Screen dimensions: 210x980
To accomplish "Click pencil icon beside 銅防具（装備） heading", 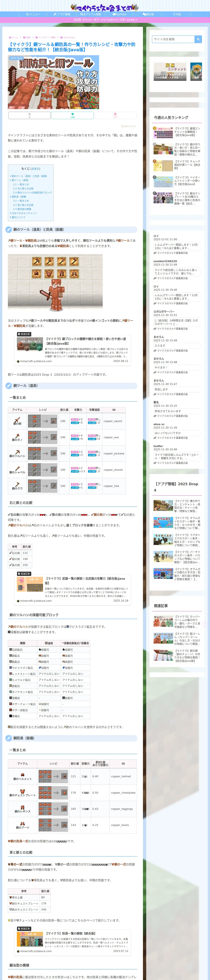I will (x=9, y=738).
